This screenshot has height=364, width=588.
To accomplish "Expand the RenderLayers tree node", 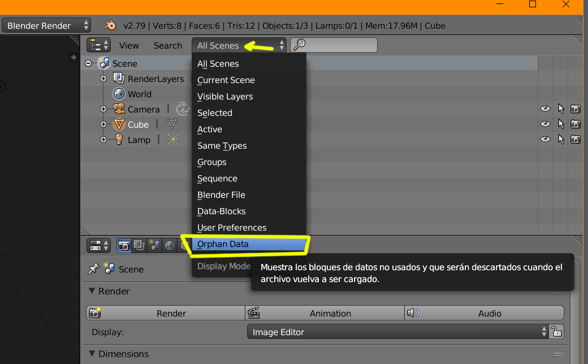I will pos(103,79).
